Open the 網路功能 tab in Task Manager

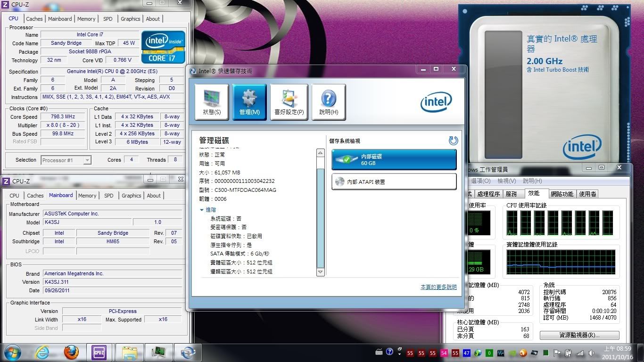click(x=562, y=194)
